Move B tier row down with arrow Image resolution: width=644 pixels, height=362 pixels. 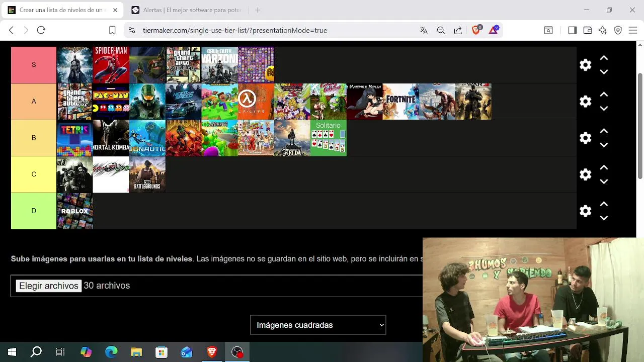tap(604, 145)
